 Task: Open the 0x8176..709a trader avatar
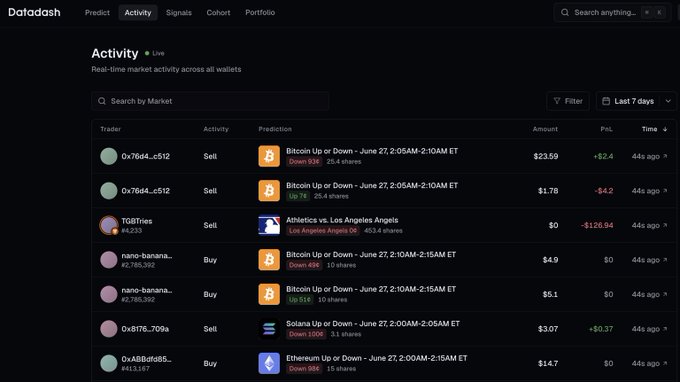tap(108, 329)
